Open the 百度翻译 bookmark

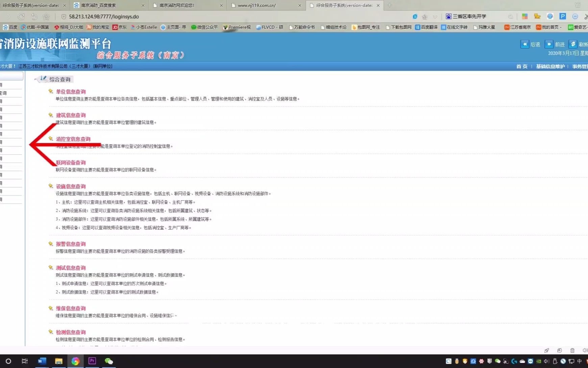(426, 27)
